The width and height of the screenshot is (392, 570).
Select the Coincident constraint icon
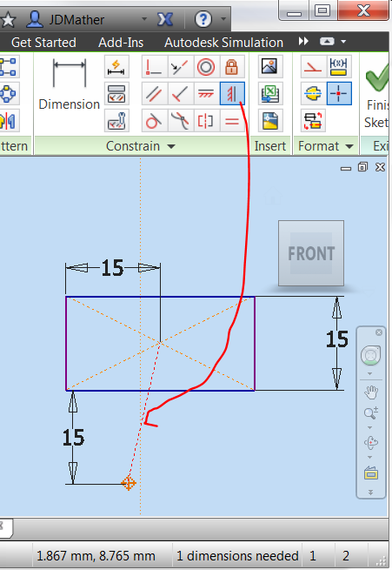click(154, 67)
